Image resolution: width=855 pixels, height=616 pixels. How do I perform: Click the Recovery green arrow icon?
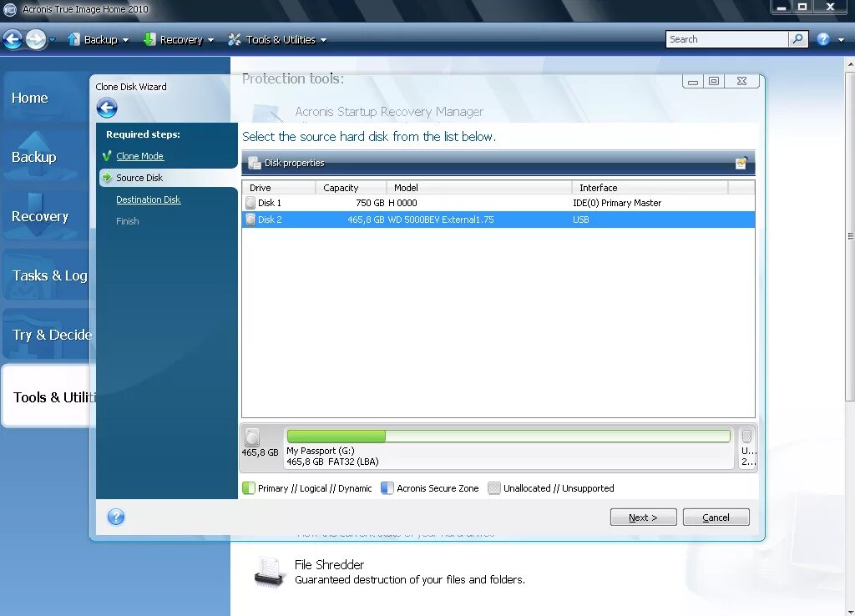(x=149, y=39)
